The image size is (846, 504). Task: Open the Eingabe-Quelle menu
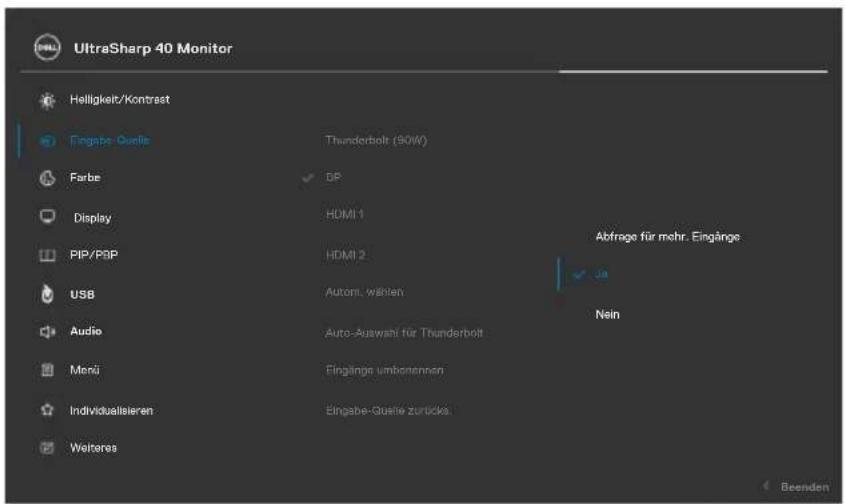coord(110,140)
